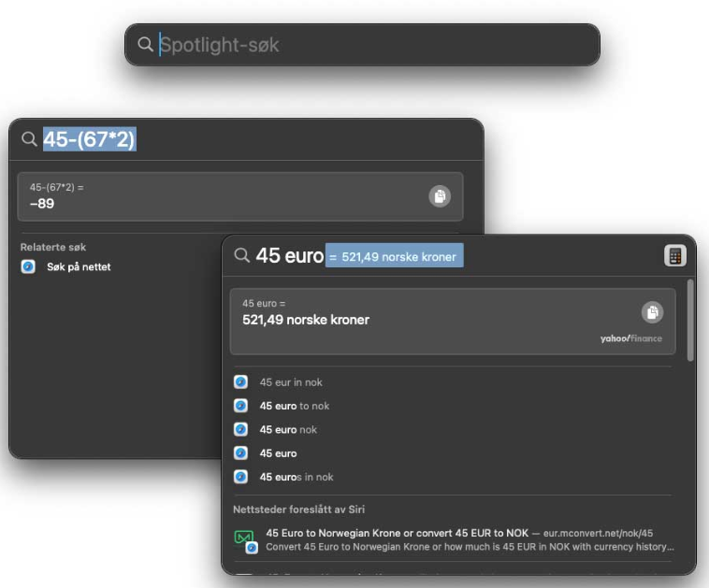709x588 pixels.
Task: Select the '45 euro nok' suggestion
Action: [288, 430]
